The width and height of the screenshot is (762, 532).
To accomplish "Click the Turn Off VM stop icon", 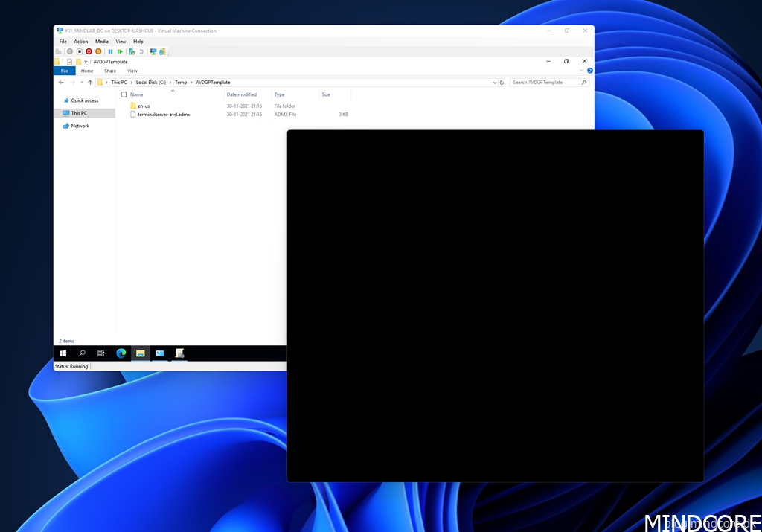I will [x=79, y=51].
